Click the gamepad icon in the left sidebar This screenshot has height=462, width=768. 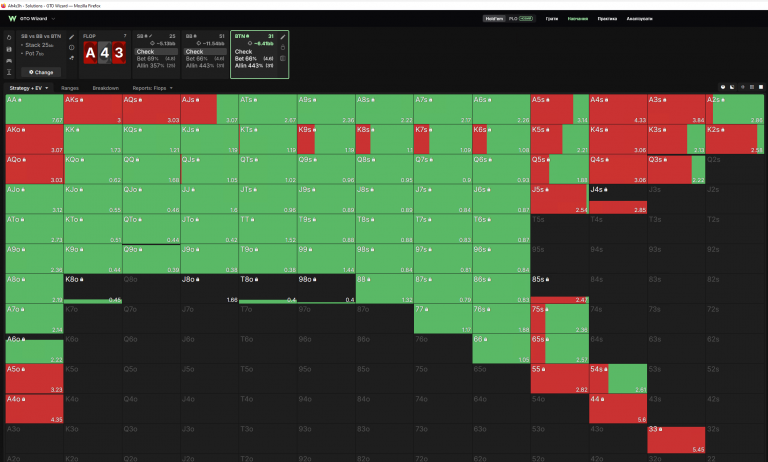pos(9,61)
